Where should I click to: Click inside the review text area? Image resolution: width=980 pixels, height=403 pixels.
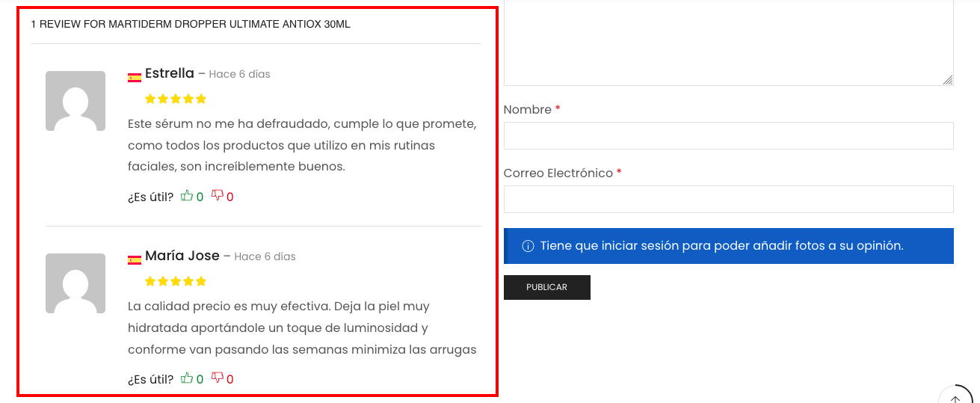click(729, 43)
